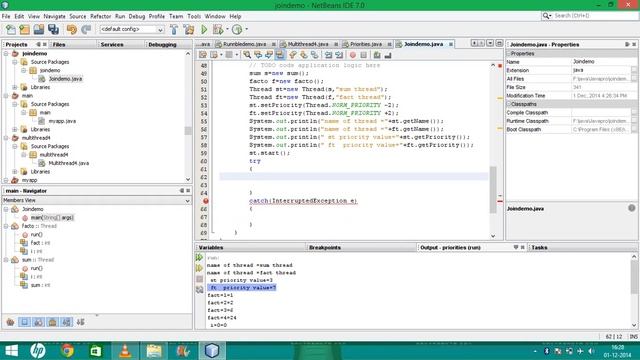Open VLC from the Windows taskbar

pyautogui.click(x=125, y=351)
